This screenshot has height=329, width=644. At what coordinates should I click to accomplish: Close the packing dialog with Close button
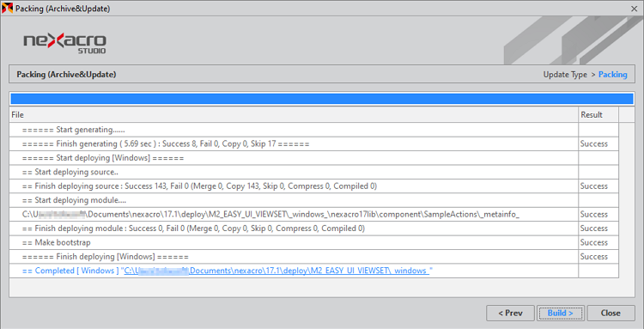tap(611, 313)
